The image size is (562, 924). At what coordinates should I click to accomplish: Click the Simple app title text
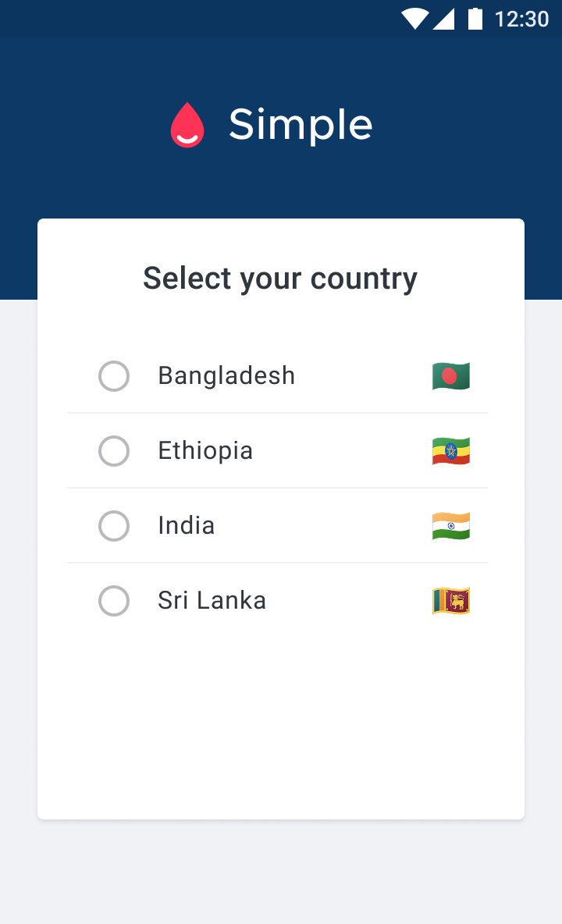coord(301,125)
